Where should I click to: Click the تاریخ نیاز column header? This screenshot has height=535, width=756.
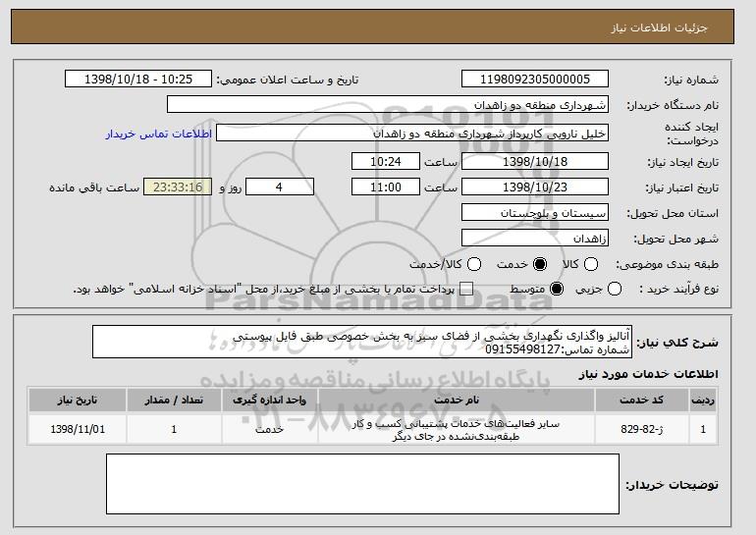78,401
